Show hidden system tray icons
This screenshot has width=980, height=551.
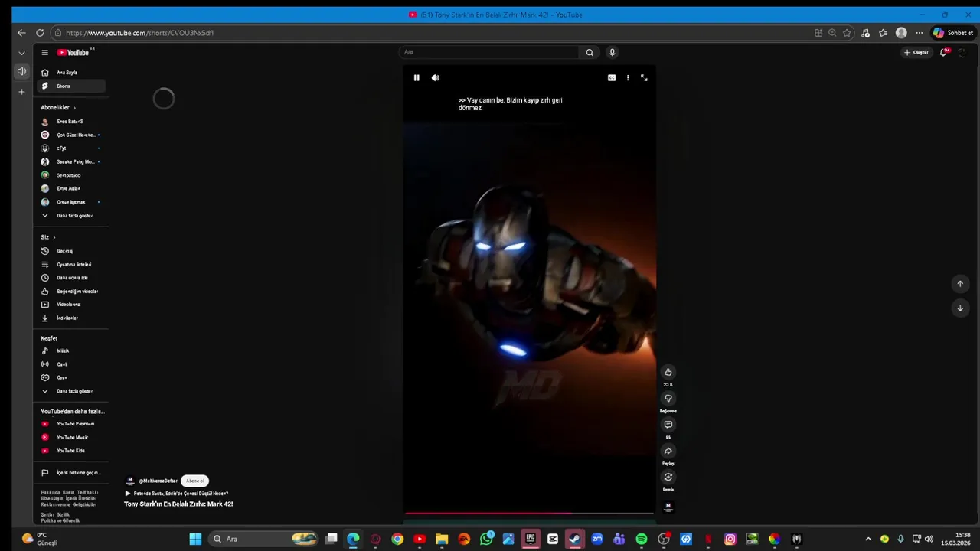coord(868,539)
